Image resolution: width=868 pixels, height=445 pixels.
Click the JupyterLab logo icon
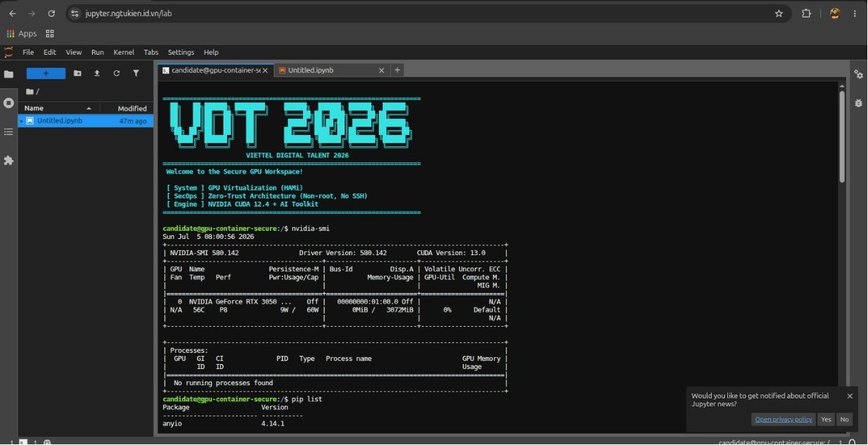coord(8,52)
